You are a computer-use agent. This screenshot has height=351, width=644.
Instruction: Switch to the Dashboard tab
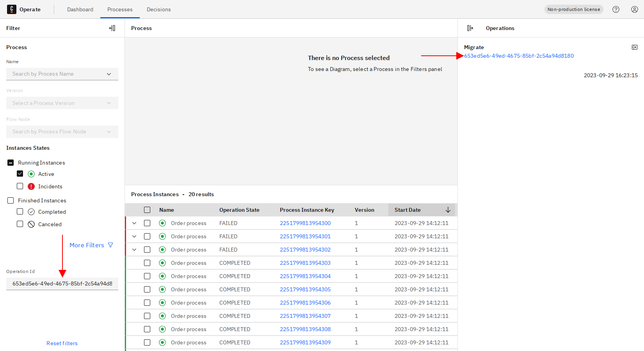click(80, 9)
